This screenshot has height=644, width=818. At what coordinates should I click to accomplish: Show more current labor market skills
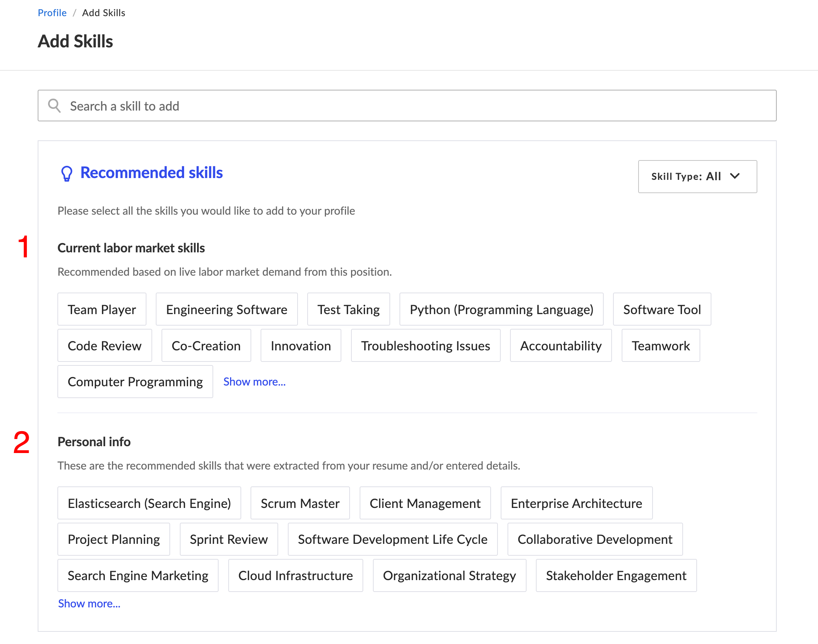pos(254,382)
